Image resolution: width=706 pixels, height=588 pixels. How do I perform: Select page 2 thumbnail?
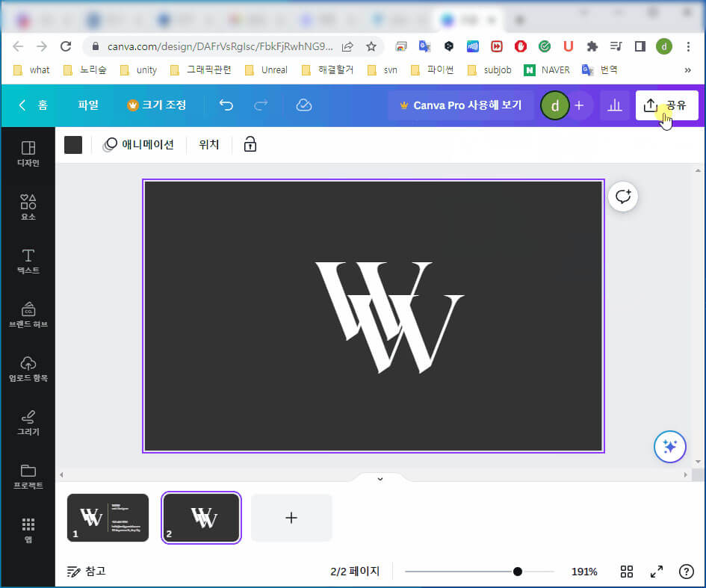(201, 518)
